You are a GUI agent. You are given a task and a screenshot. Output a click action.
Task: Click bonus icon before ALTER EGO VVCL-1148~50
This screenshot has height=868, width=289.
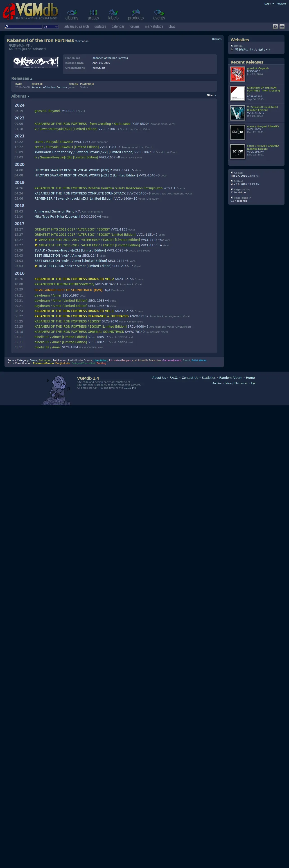(x=36, y=240)
